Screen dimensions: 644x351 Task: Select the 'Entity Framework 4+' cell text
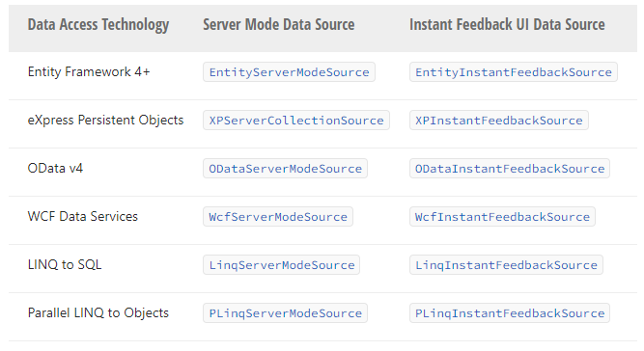(89, 71)
